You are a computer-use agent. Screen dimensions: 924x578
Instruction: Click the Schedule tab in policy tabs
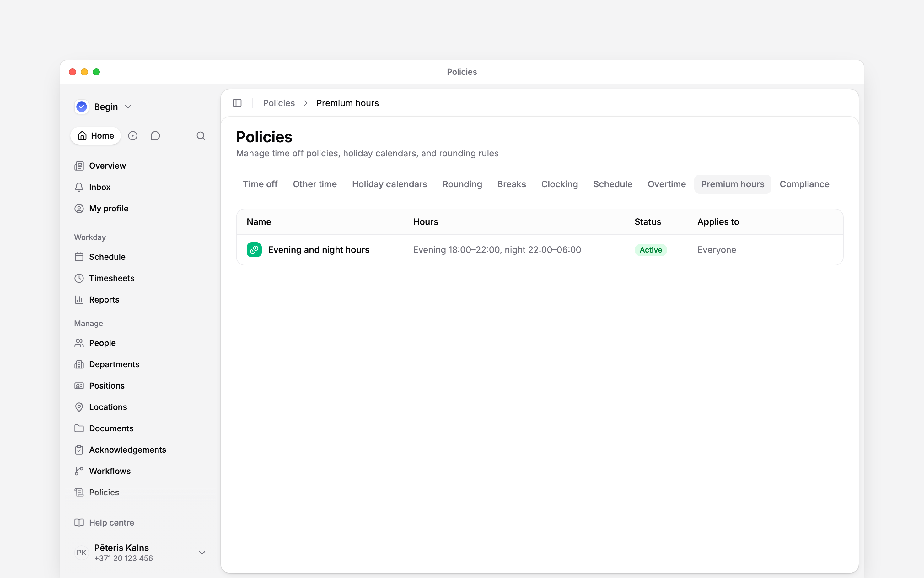click(x=612, y=184)
